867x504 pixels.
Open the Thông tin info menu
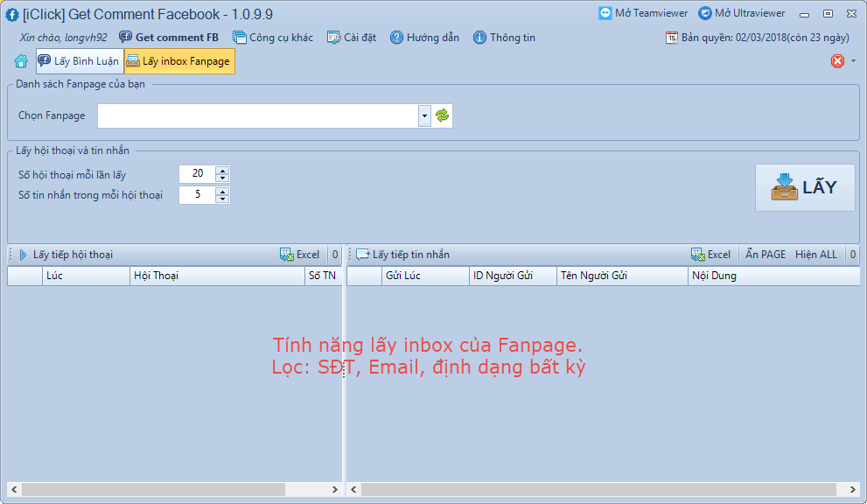[504, 37]
